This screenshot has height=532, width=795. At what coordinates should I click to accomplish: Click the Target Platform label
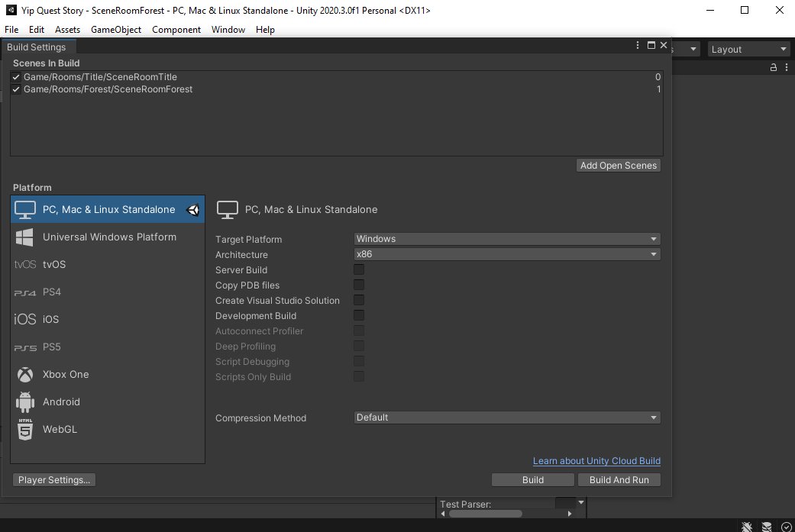[x=248, y=239]
